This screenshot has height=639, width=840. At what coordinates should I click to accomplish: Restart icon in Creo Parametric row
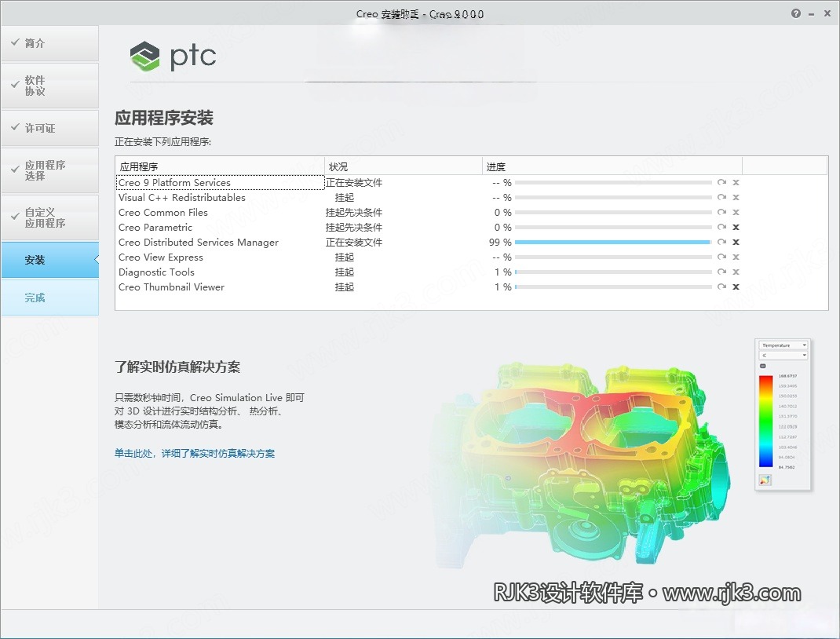tap(721, 227)
